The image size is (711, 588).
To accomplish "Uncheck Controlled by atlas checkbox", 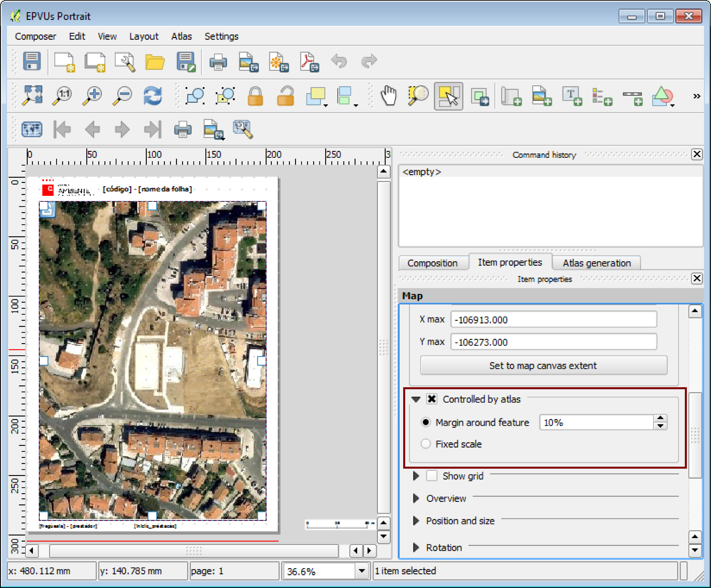I will click(432, 399).
